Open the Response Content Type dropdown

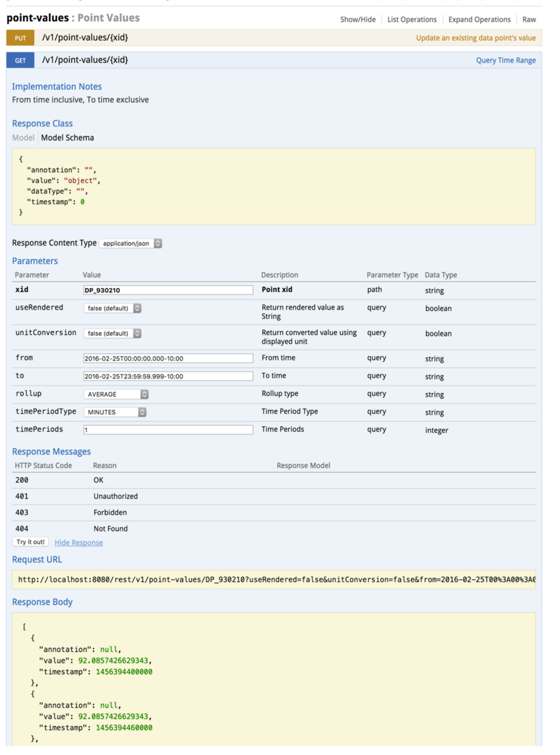pyautogui.click(x=130, y=244)
